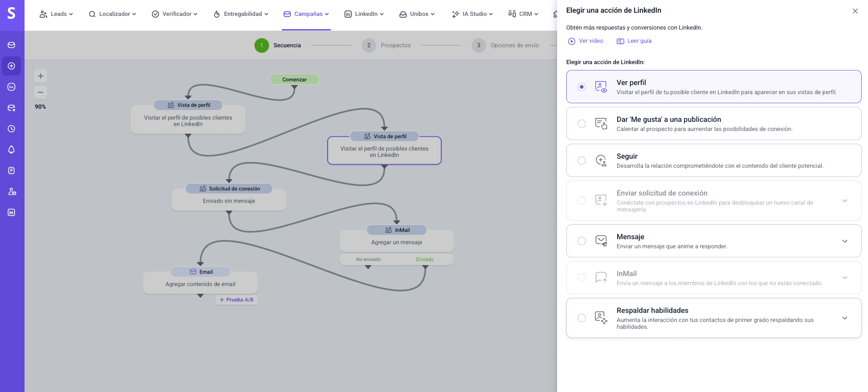The height and width of the screenshot is (392, 868).
Task: Expand the Respaldar habilidades chevron
Action: [x=844, y=318]
